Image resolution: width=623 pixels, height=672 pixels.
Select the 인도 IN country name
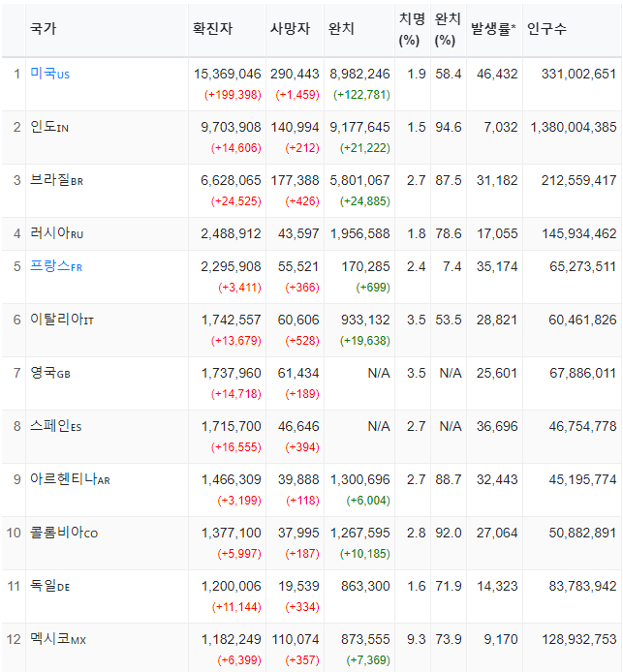(x=49, y=127)
